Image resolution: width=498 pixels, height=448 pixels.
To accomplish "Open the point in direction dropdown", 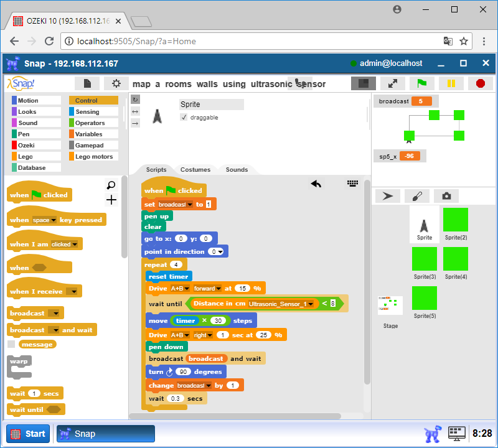I will click(220, 252).
